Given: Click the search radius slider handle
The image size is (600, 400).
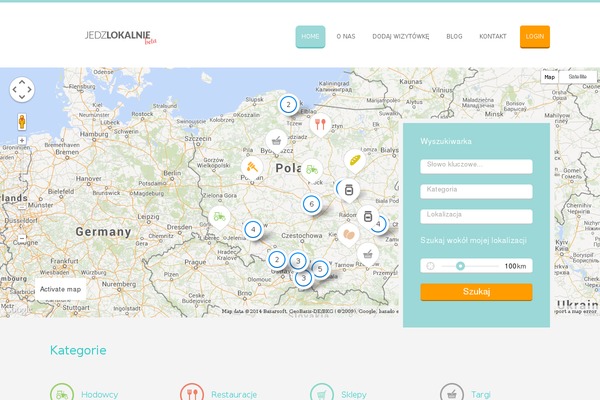Looking at the screenshot, I should 460,266.
